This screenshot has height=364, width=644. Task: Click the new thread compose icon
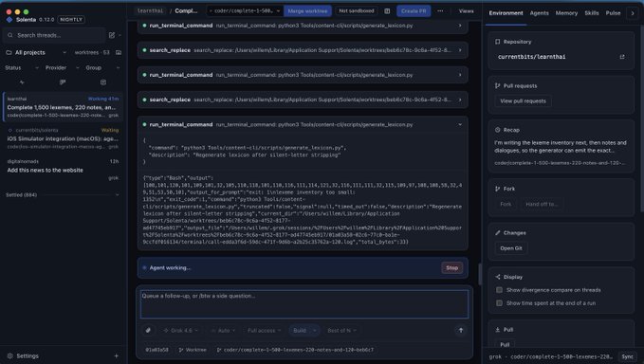(112, 35)
